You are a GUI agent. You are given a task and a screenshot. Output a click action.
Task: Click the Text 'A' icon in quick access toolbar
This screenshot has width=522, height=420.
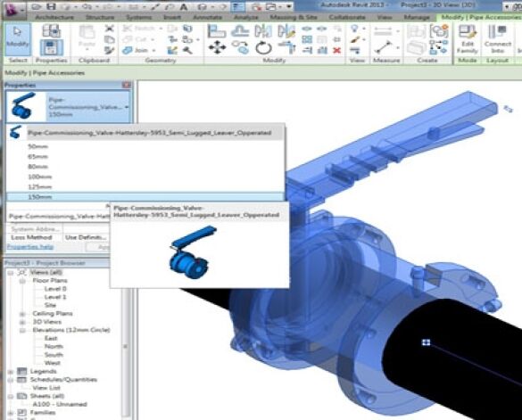click(x=184, y=6)
